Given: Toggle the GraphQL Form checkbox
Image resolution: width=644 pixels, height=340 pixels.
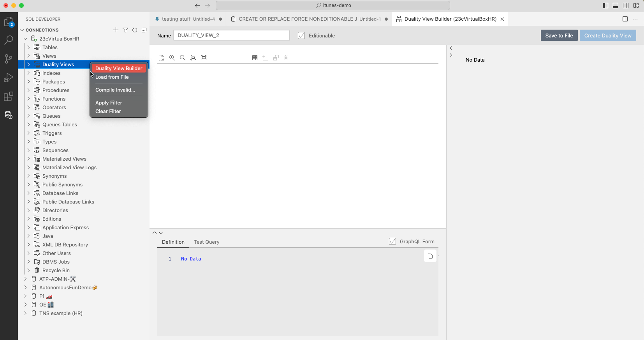Looking at the screenshot, I should pyautogui.click(x=392, y=241).
